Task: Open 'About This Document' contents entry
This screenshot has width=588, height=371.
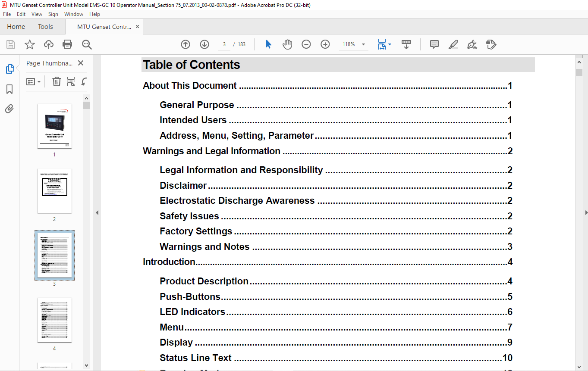Action: pos(327,86)
